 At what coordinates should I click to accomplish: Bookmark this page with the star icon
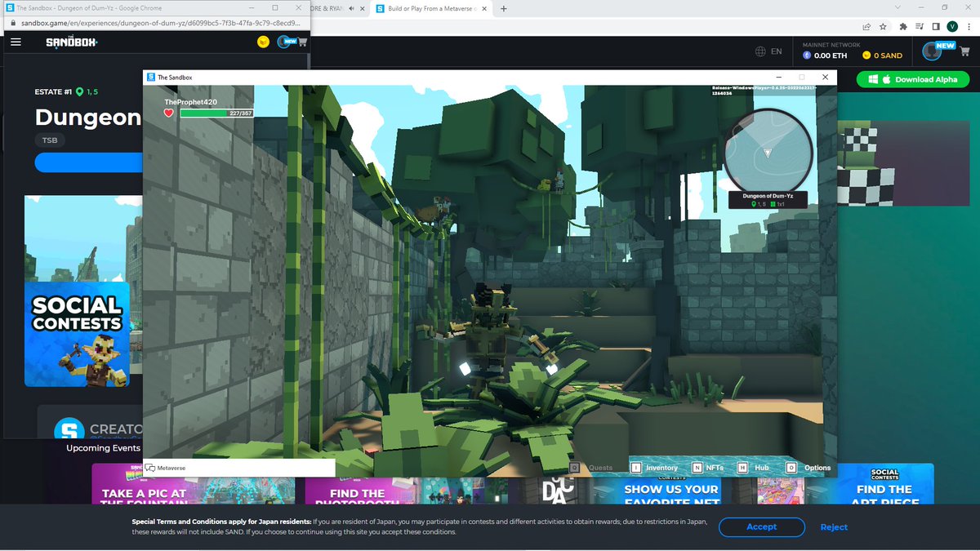pos(883,27)
